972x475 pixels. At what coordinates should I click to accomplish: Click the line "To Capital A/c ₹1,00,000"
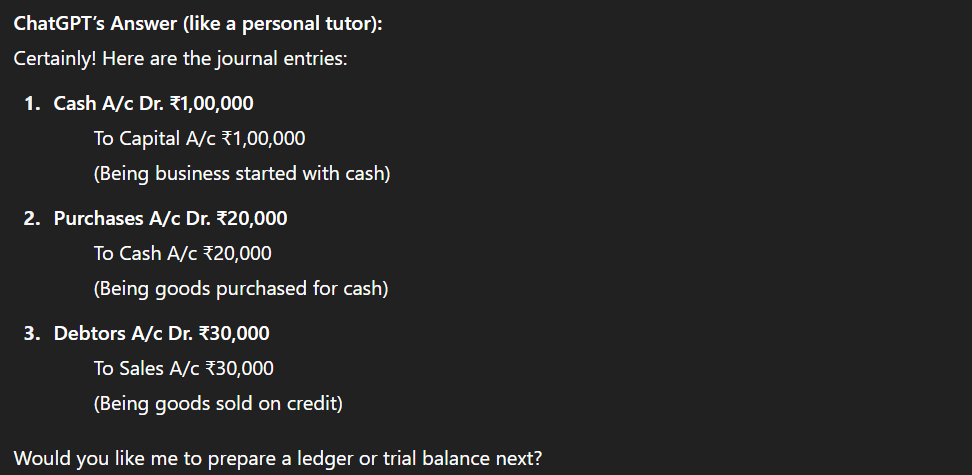[199, 138]
